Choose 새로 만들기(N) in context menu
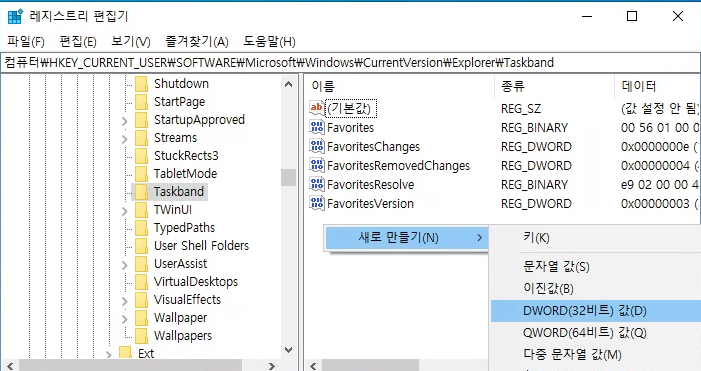The image size is (701, 371). coord(406,237)
